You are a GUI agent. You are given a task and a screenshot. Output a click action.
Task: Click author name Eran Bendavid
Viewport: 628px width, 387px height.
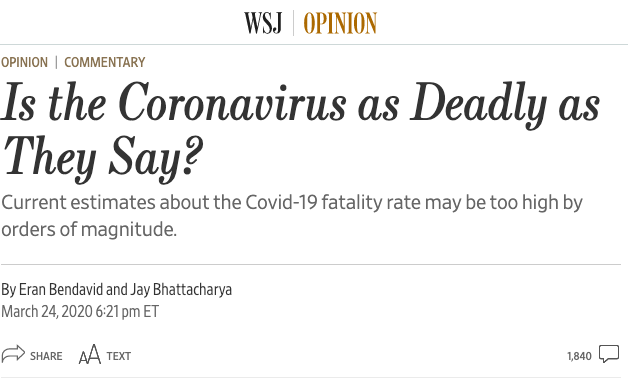(61, 289)
